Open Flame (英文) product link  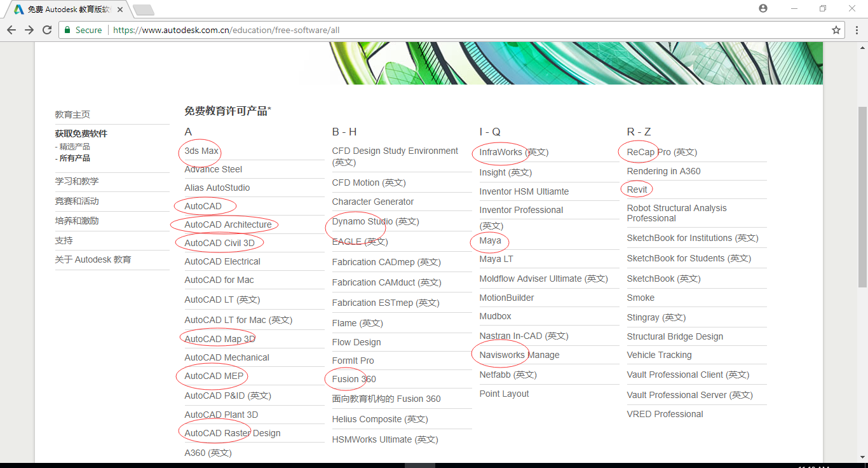(358, 323)
